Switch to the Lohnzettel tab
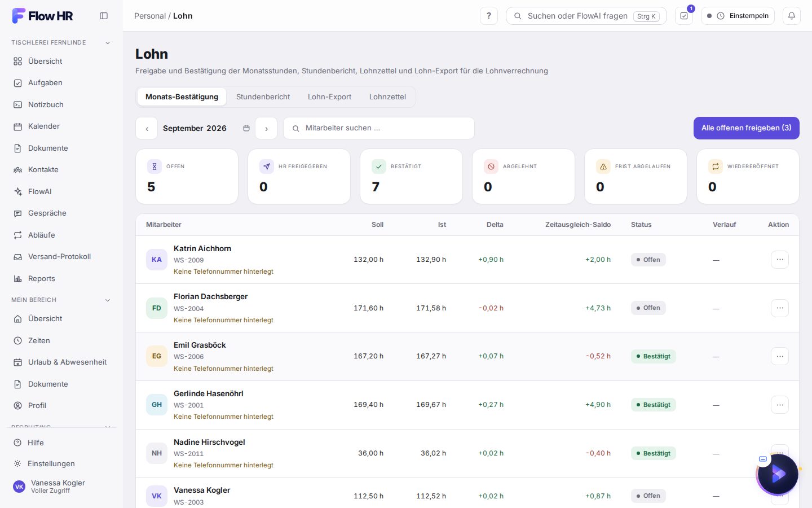This screenshot has width=812, height=508. point(387,97)
